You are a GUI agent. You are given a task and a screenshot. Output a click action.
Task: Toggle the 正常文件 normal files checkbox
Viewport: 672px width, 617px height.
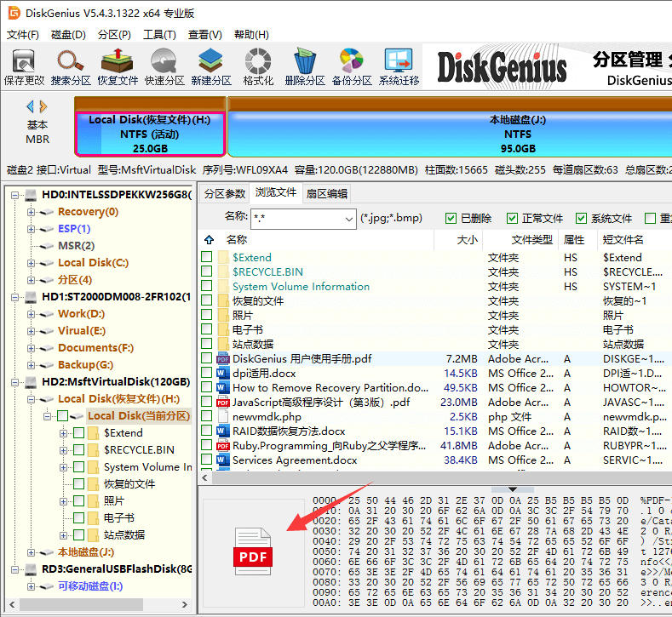pos(512,219)
